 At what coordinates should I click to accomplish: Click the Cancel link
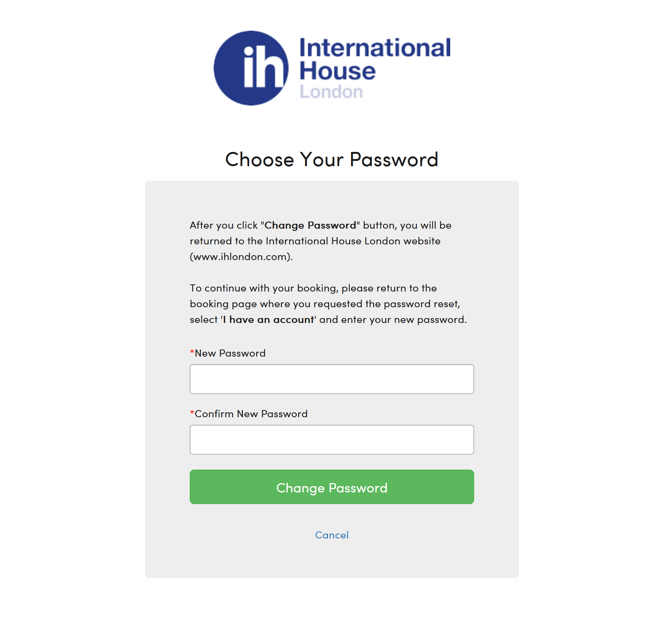click(332, 535)
